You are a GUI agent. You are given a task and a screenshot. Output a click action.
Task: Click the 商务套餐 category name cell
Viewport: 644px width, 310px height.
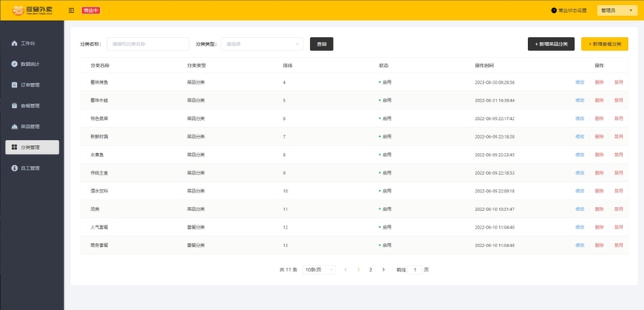[x=99, y=245]
